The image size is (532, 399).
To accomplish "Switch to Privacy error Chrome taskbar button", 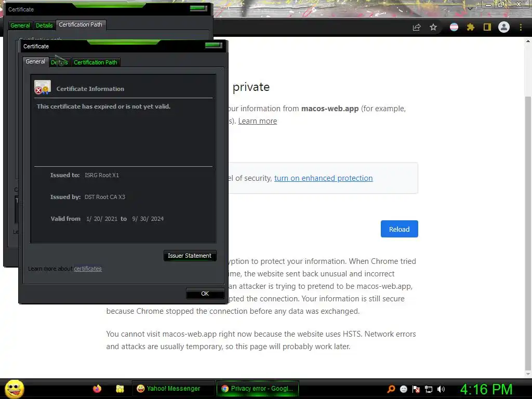I will (x=258, y=389).
